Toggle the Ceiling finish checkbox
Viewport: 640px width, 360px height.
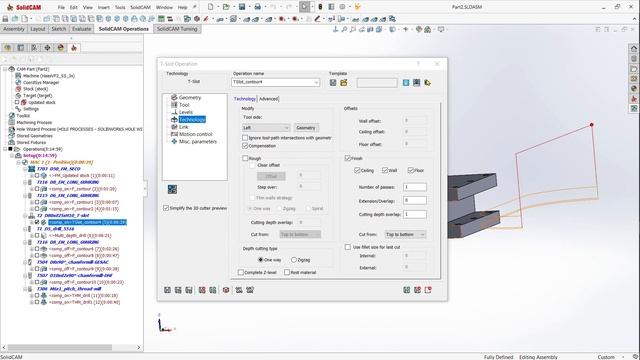(357, 170)
